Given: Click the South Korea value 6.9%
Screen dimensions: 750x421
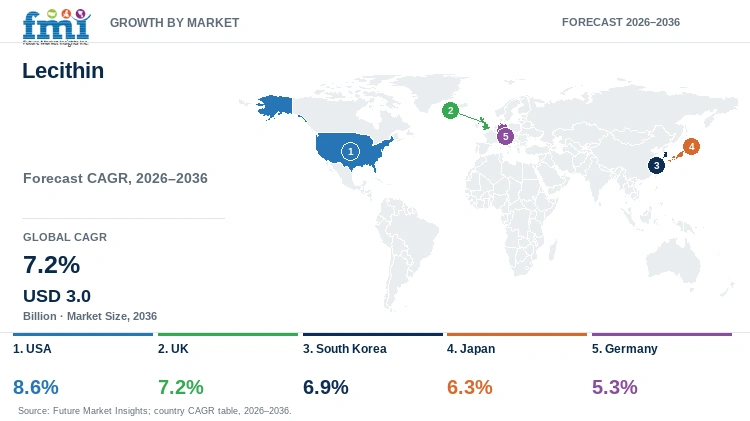Looking at the screenshot, I should coord(326,387).
